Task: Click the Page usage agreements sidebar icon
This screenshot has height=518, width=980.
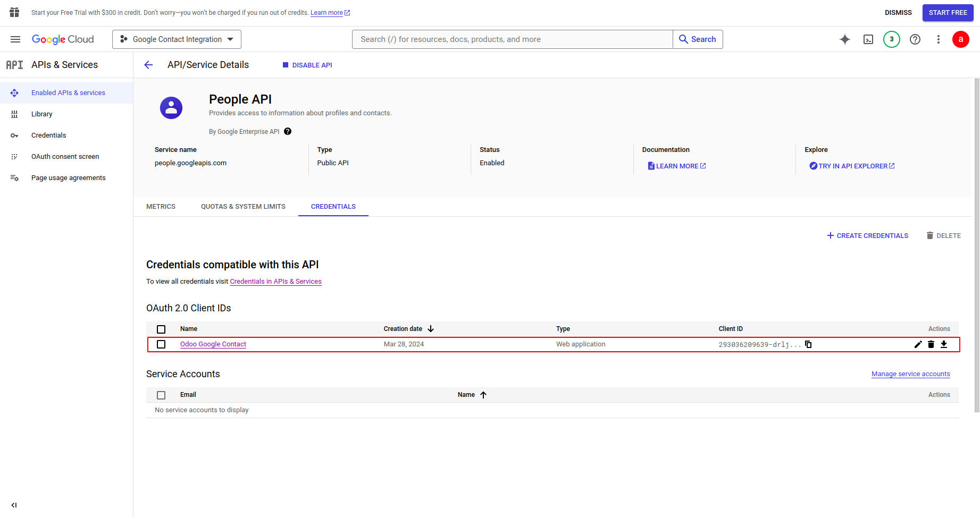Action: pos(14,178)
